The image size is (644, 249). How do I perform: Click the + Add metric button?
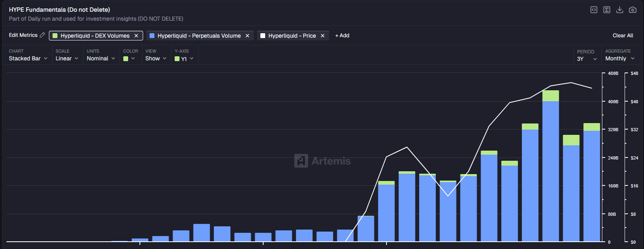[342, 36]
